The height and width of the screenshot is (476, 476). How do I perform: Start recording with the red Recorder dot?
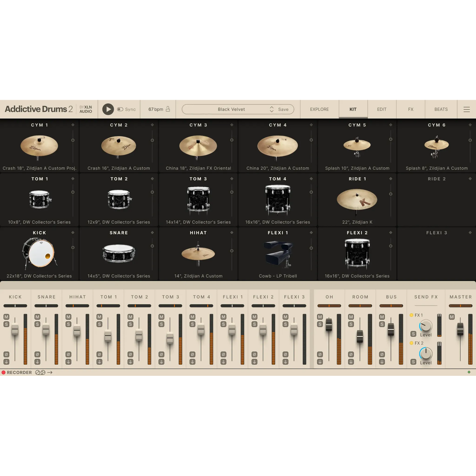click(3, 372)
